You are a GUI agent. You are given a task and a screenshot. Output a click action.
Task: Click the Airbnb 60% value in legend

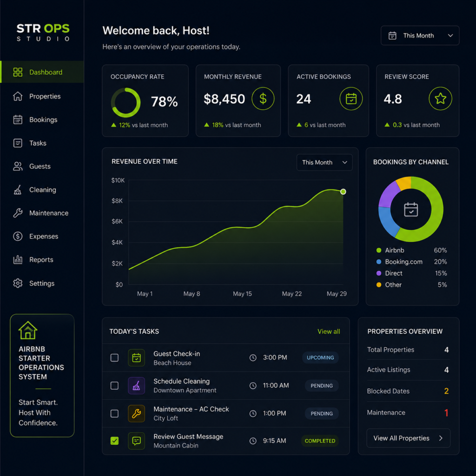[440, 250]
